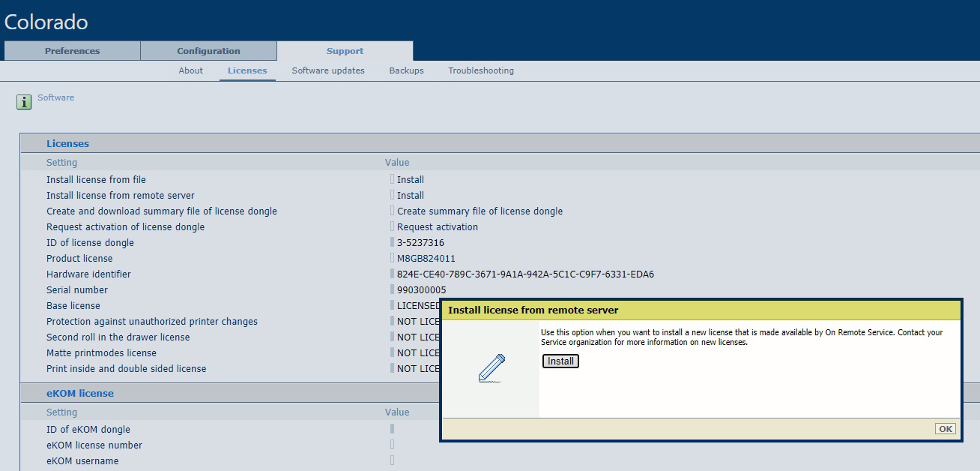Open the Software link near the info icon
The image size is (980, 471).
point(56,97)
